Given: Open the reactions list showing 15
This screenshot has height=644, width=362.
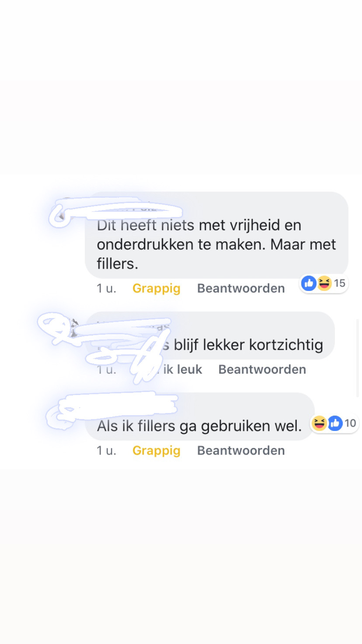Looking at the screenshot, I should tap(324, 283).
